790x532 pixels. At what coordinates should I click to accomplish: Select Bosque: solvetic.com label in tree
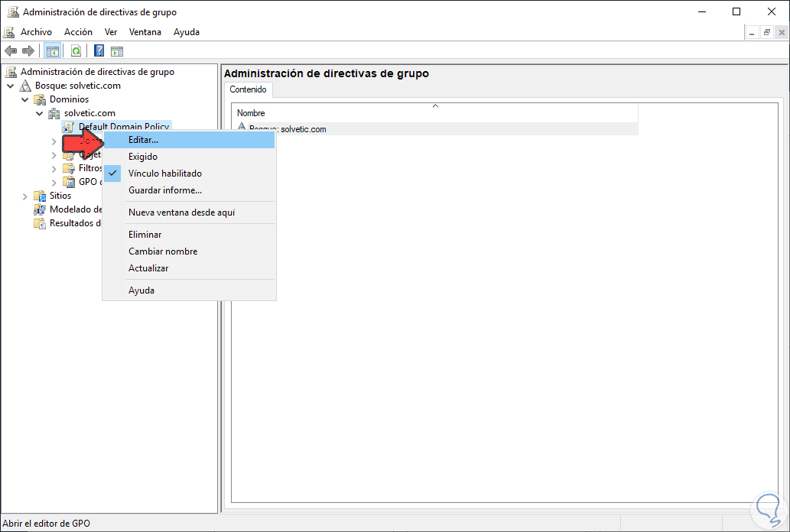point(77,86)
